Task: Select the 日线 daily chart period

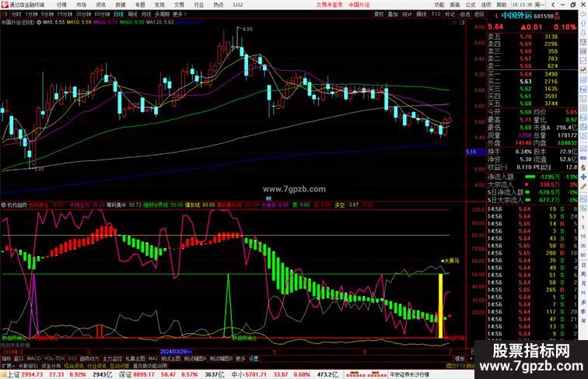Action: click(118, 14)
